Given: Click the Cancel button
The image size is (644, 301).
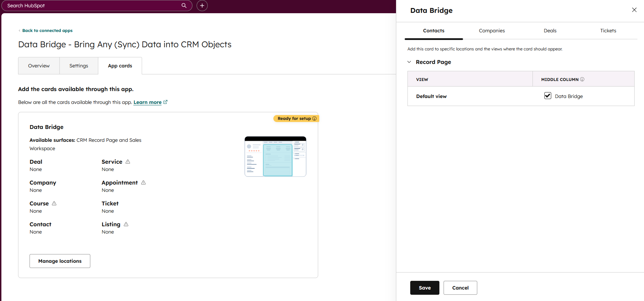Looking at the screenshot, I should click(x=460, y=288).
